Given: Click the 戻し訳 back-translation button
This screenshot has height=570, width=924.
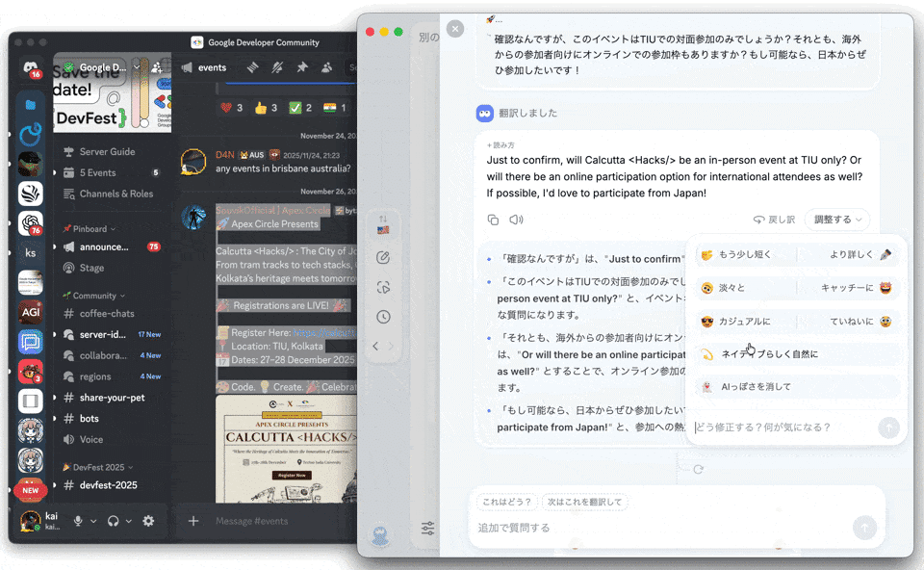Looking at the screenshot, I should tap(774, 220).
